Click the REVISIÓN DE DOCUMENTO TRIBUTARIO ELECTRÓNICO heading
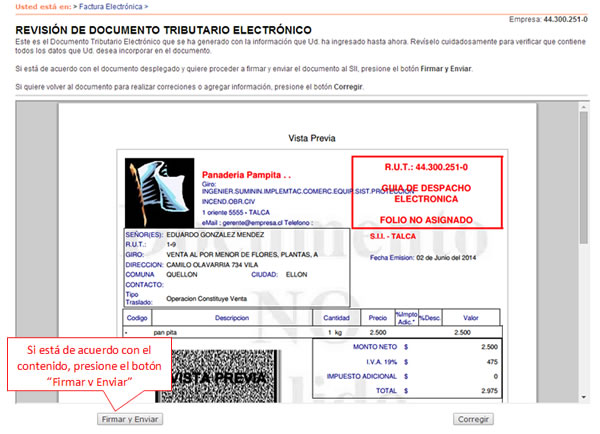Viewport: 600px width, 434px height. click(163, 30)
